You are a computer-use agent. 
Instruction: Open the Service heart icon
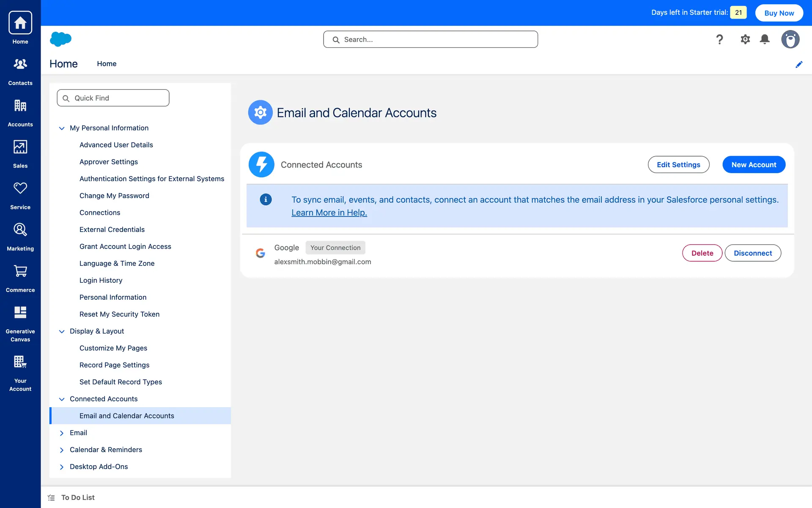[20, 188]
